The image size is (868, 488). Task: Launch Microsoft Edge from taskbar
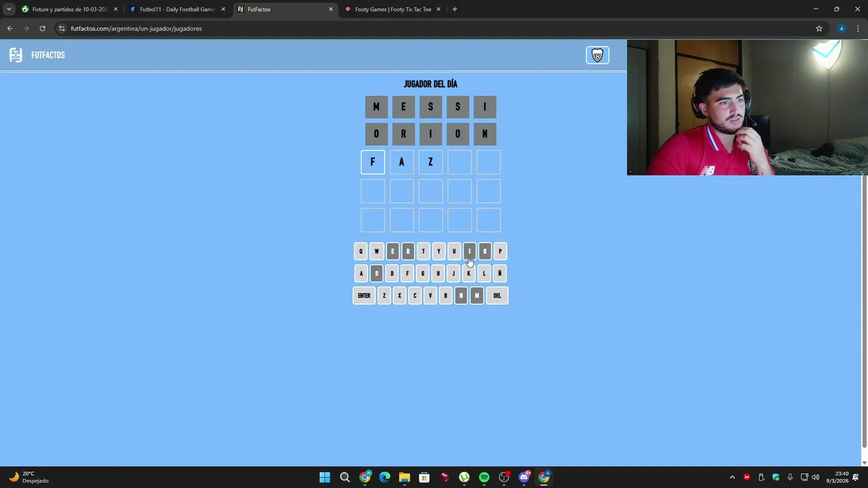(x=384, y=477)
